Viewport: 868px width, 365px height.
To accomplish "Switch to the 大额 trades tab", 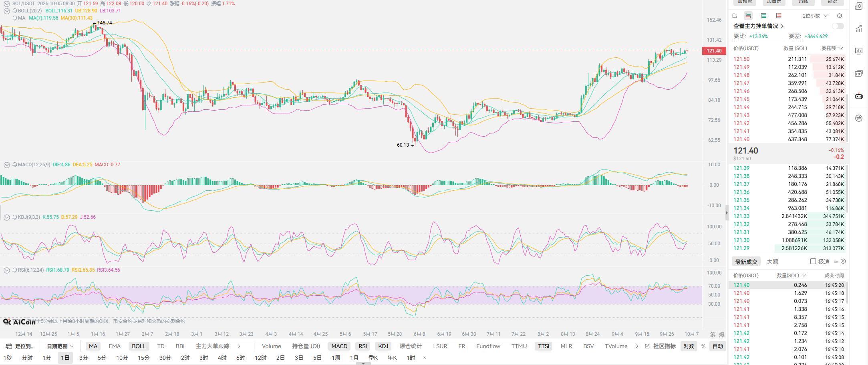I will (772, 262).
